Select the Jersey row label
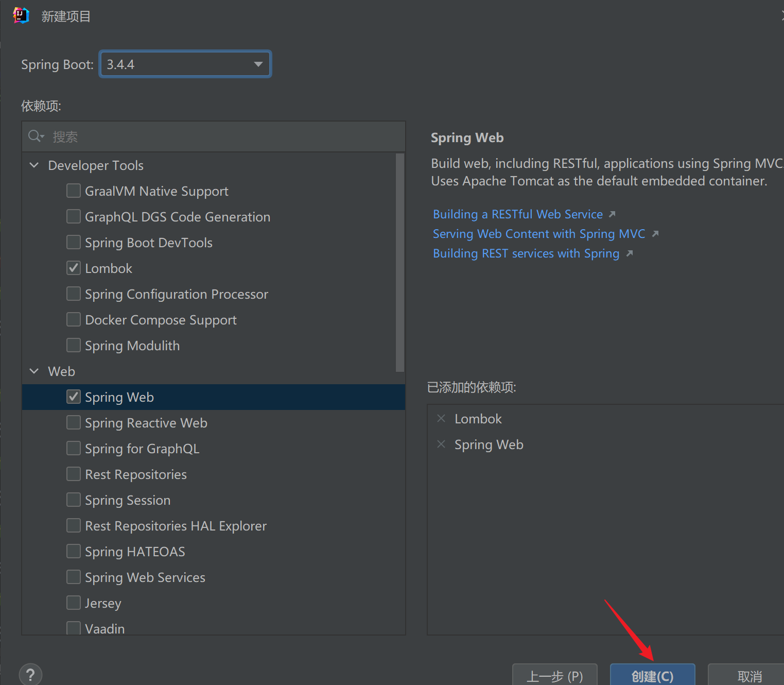Screen dimensions: 784x685 (103, 603)
